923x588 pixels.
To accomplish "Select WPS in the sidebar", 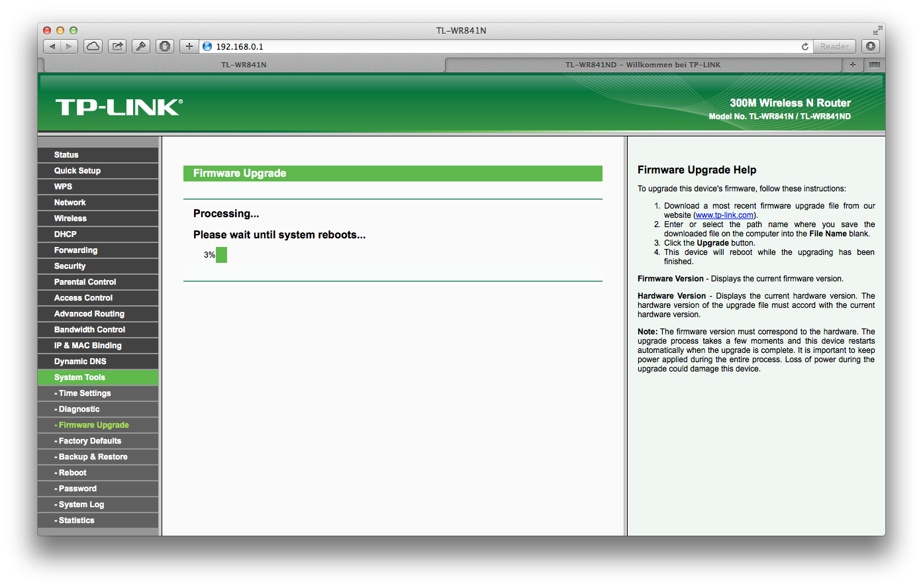I will [98, 187].
